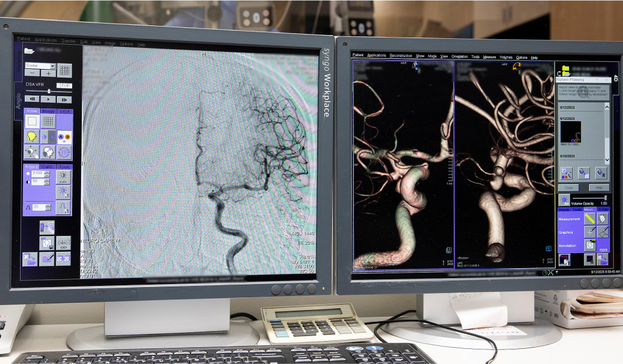Click the linked images chain icon
The image size is (623, 364).
pos(64,243)
